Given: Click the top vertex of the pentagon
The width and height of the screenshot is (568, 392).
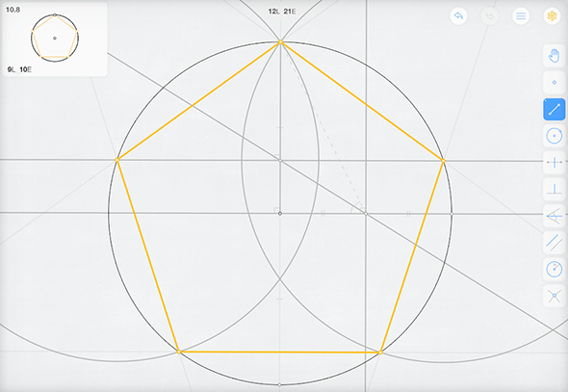Looking at the screenshot, I should point(280,42).
